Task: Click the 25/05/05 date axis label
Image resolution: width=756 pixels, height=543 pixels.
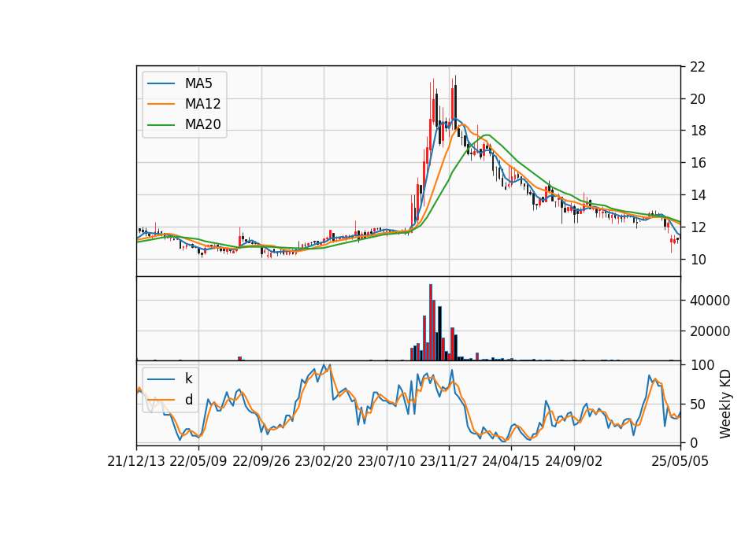Action: coord(680,461)
